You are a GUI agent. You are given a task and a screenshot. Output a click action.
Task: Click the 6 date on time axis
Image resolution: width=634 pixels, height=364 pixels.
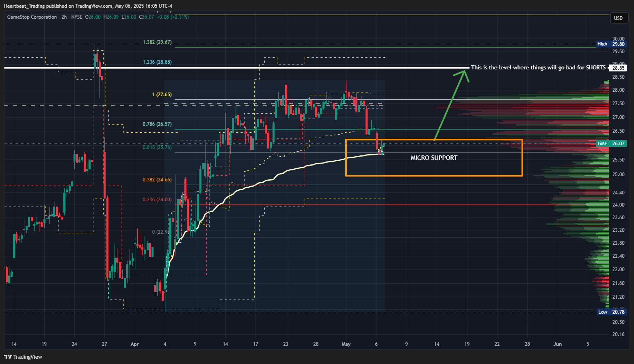tap(376, 344)
